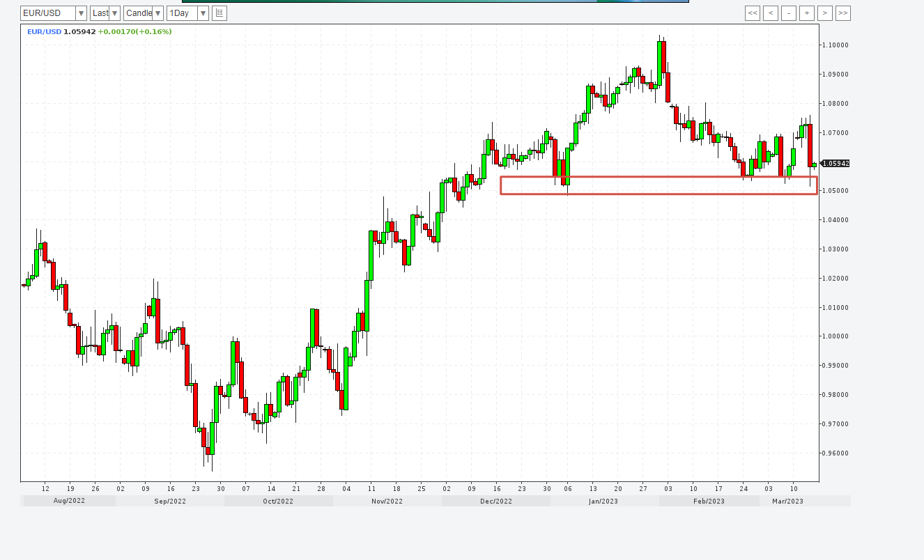
Task: Click the 1.05942 current price tag
Action: (x=836, y=164)
